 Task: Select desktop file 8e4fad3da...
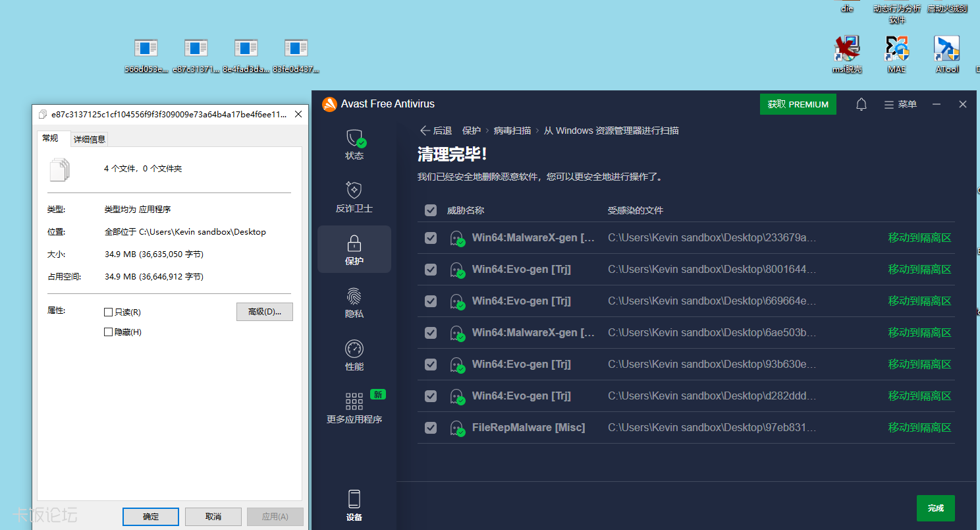coord(246,56)
